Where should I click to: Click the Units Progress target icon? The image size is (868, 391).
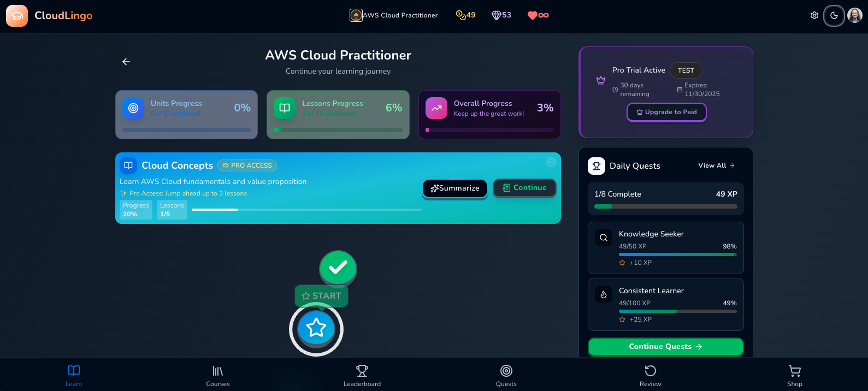(x=133, y=108)
